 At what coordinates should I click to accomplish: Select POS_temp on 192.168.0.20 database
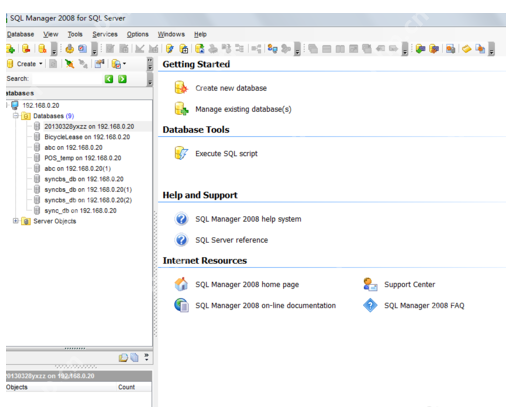[x=83, y=158]
